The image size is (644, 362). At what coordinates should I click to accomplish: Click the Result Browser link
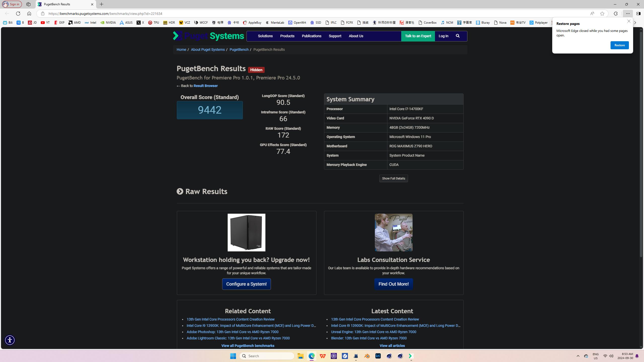click(x=206, y=86)
